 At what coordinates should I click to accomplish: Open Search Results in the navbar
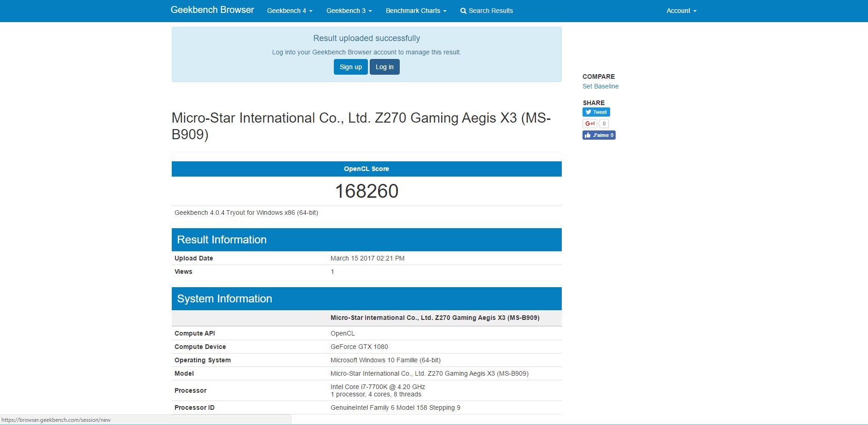[x=487, y=11]
